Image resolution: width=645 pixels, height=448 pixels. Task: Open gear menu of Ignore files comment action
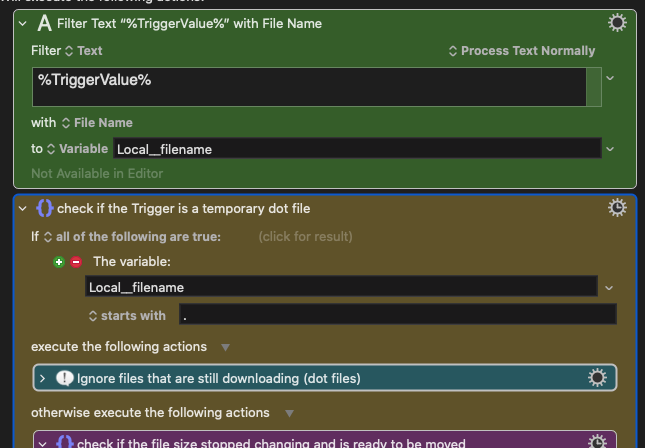pos(598,378)
